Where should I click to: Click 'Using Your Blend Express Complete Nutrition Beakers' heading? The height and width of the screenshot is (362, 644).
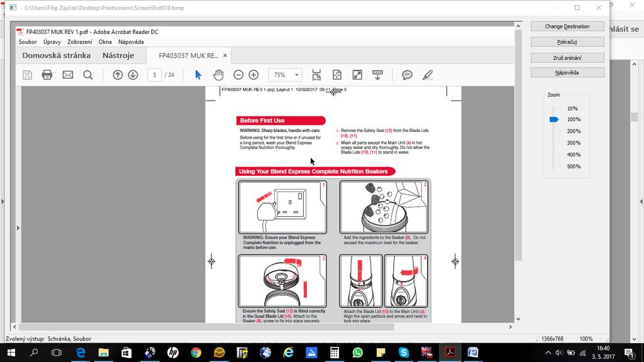click(x=316, y=172)
